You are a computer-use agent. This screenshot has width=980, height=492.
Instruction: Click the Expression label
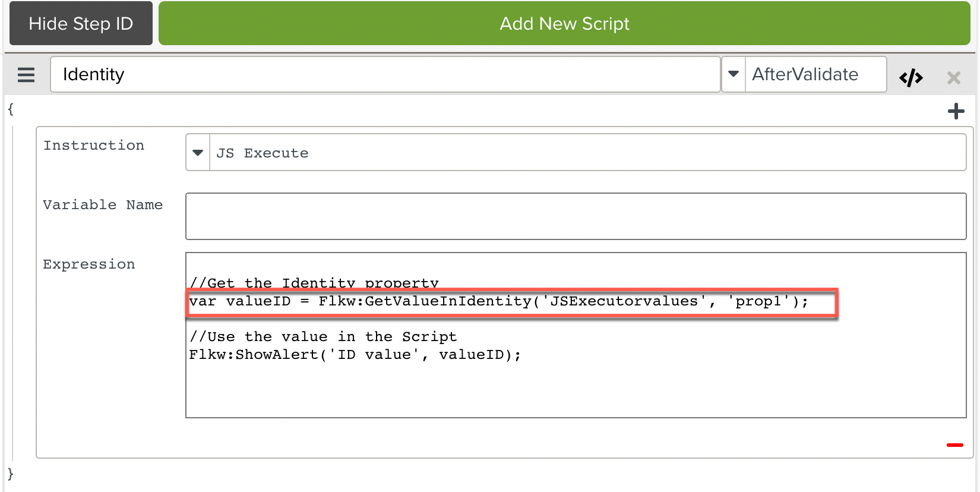point(89,264)
